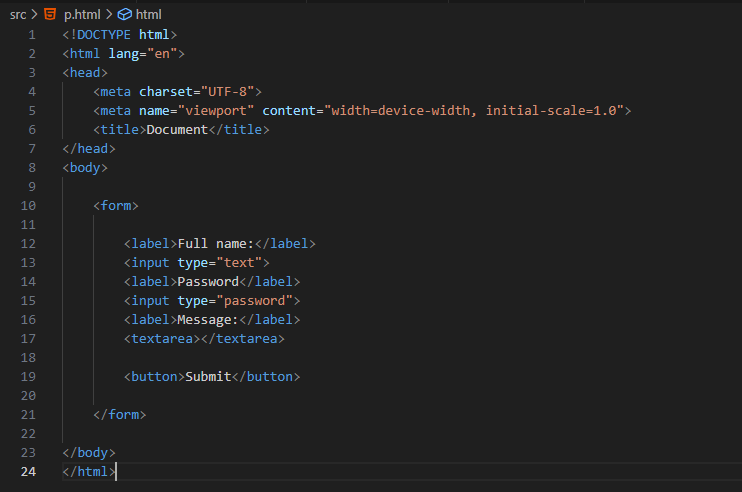Click the lang="en" attribute text
The width and height of the screenshot is (742, 492).
143,54
